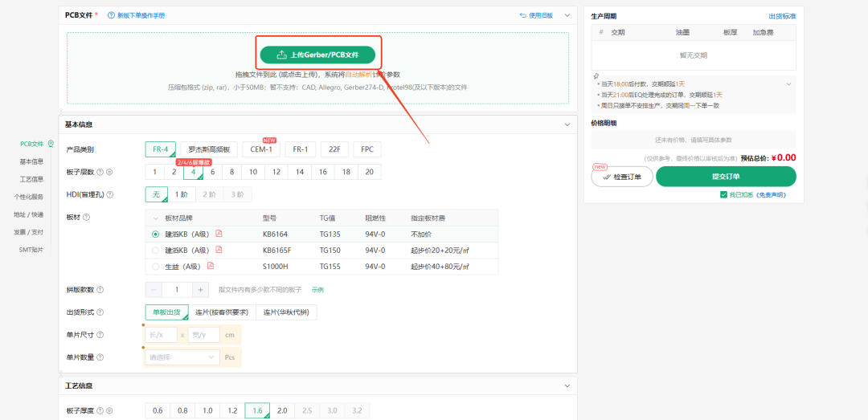Screen dimensions: 868x420
Task: Click the help icon beside 出货形式
Action: point(100,312)
